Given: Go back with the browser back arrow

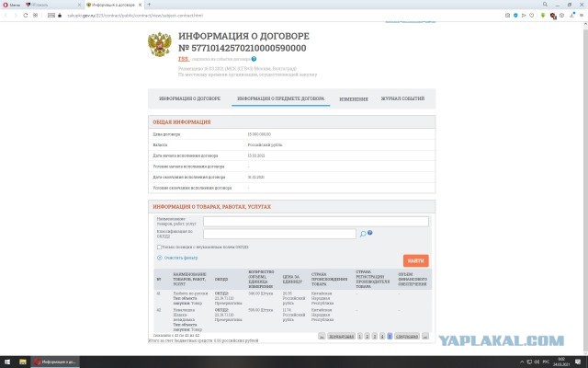Looking at the screenshot, I should click(x=6, y=16).
